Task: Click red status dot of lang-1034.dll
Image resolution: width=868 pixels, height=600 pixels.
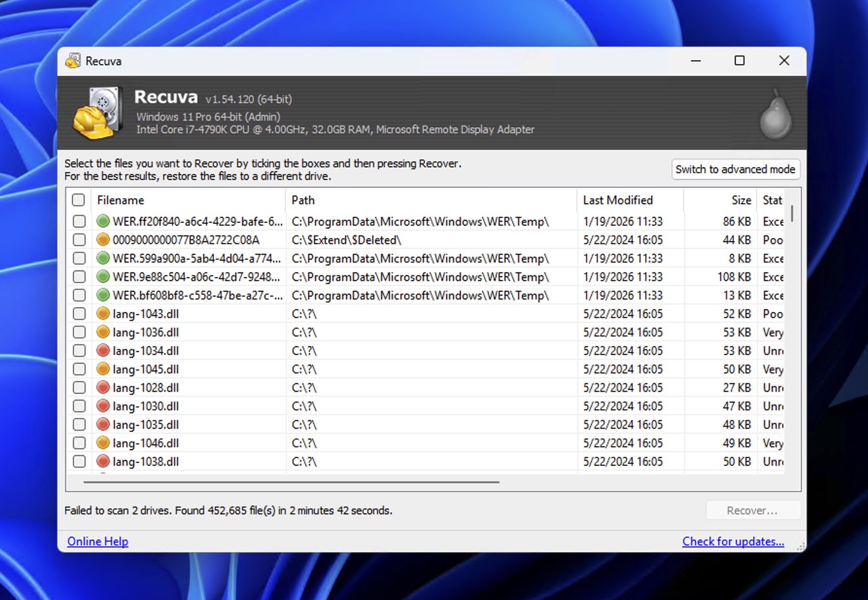Action: coord(103,351)
